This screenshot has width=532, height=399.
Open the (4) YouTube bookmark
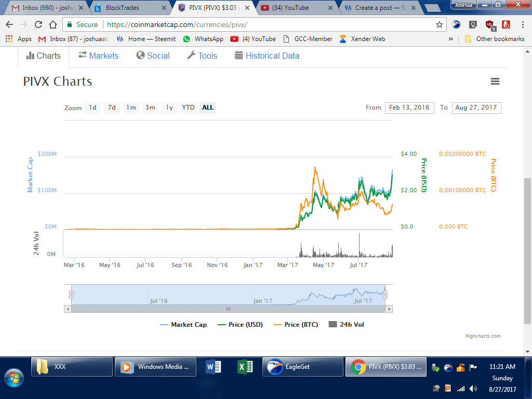pyautogui.click(x=253, y=39)
